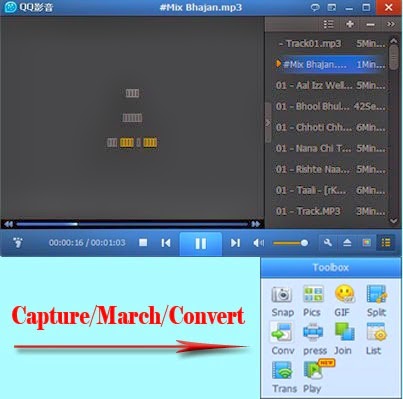The image size is (403, 399).
Task: Open the Conv converter tool
Action: [x=282, y=339]
